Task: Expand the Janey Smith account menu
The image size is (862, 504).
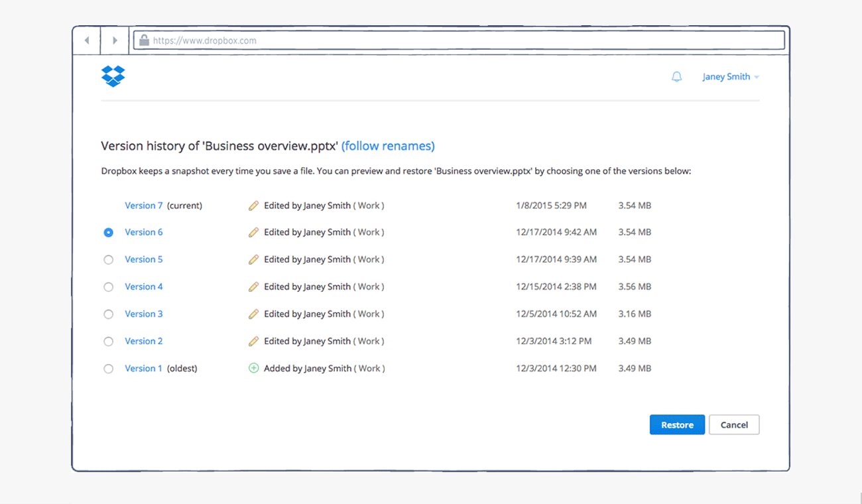Action: pyautogui.click(x=731, y=77)
